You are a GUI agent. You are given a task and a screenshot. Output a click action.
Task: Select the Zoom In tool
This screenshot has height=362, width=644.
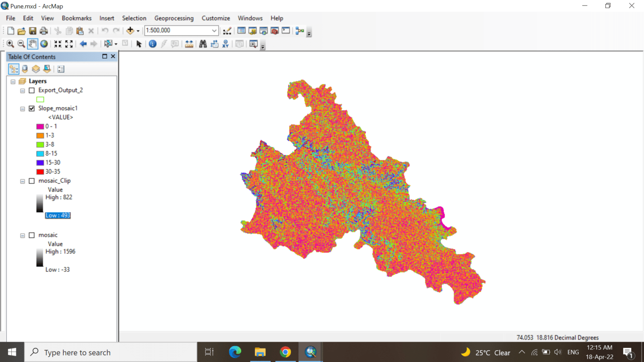point(10,43)
